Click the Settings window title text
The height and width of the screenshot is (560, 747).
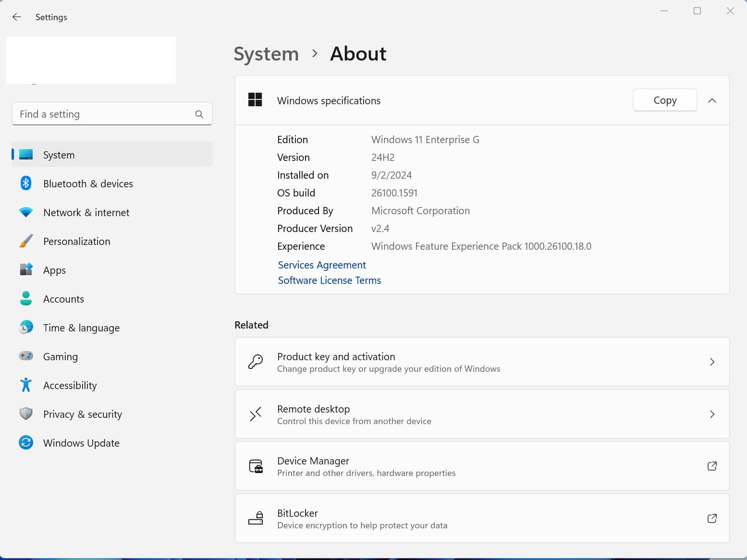pos(51,17)
